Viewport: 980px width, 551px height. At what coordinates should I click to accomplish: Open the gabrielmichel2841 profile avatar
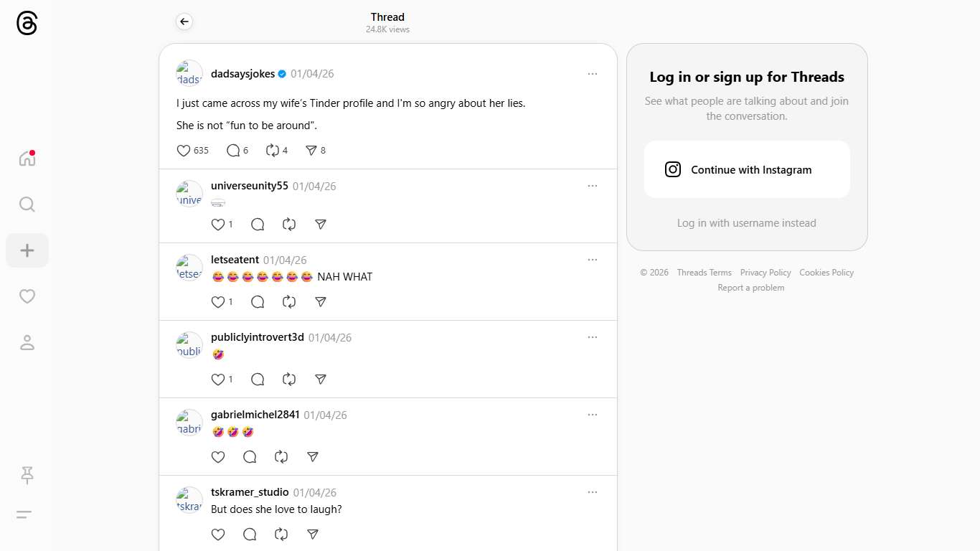pos(189,423)
